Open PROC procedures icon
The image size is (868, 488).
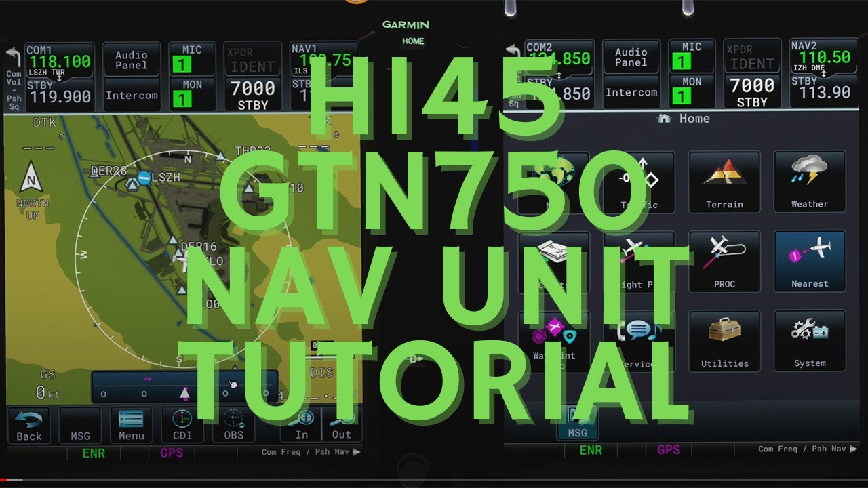[x=724, y=262]
